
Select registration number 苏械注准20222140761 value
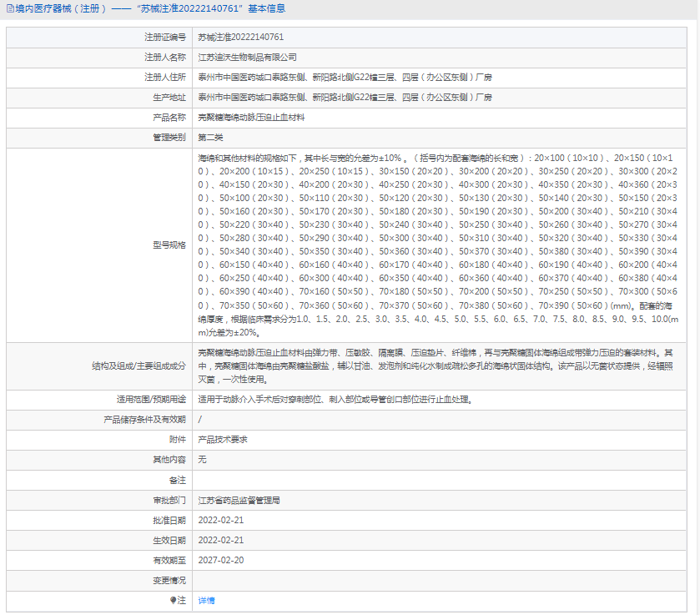(x=240, y=37)
